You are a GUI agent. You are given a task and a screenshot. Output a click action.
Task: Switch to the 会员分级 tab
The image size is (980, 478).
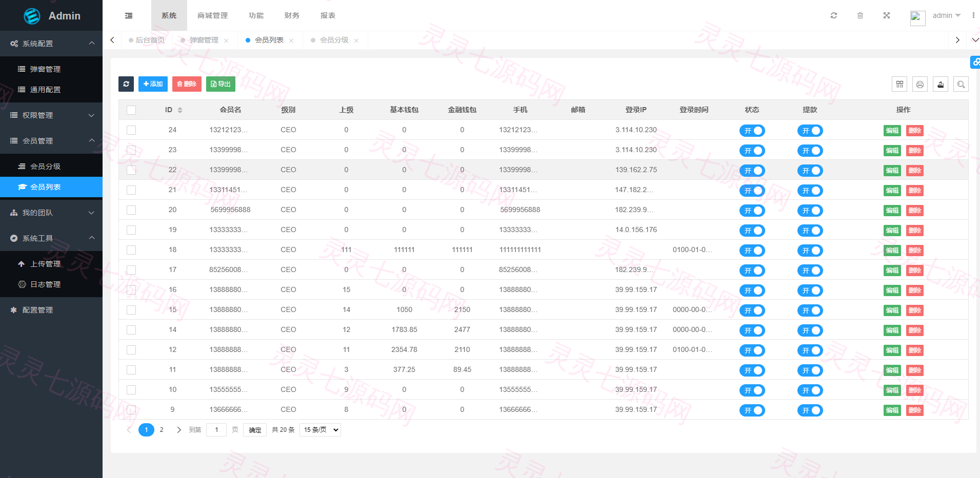334,40
